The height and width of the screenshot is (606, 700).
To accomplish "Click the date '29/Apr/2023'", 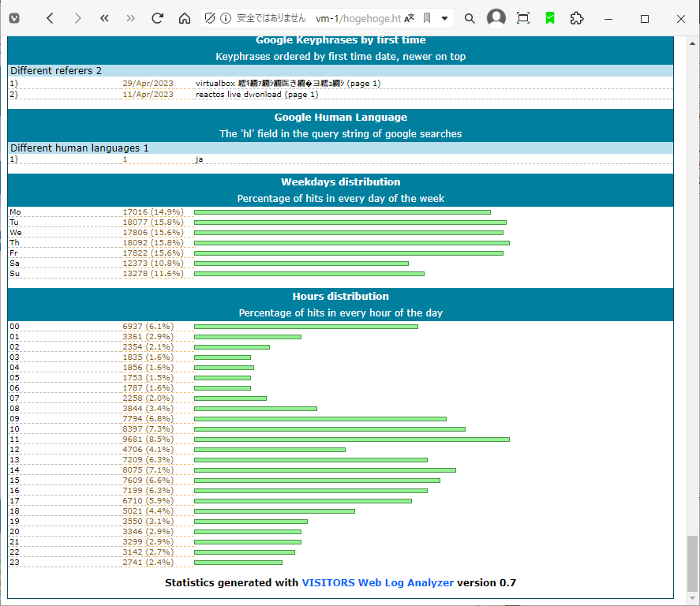I will click(148, 84).
